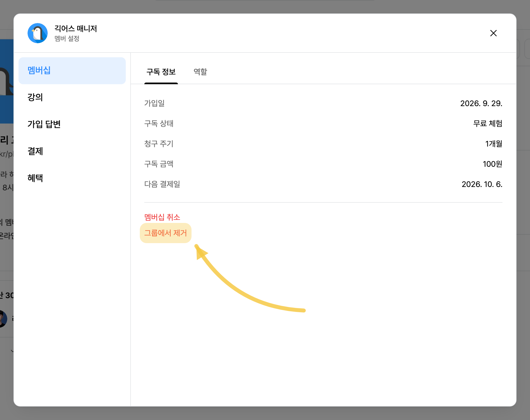This screenshot has width=530, height=420.
Task: Click the penguin profile avatar icon
Action: pos(38,33)
